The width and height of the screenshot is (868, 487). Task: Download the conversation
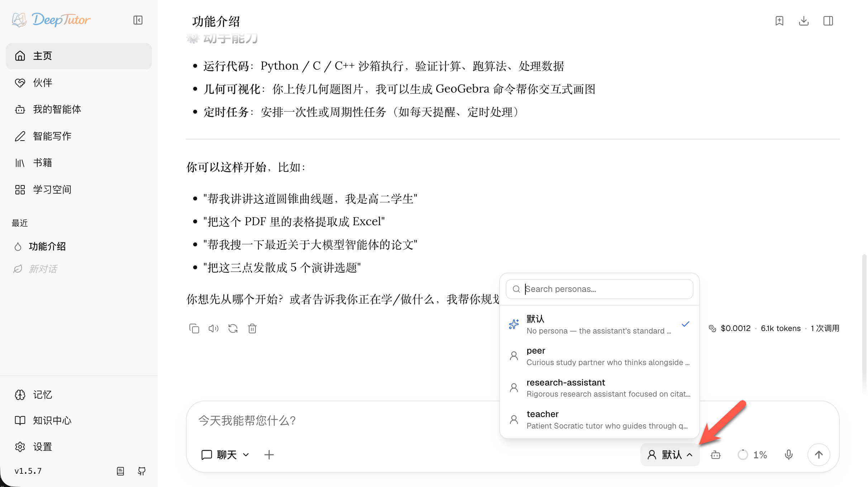pyautogui.click(x=803, y=21)
